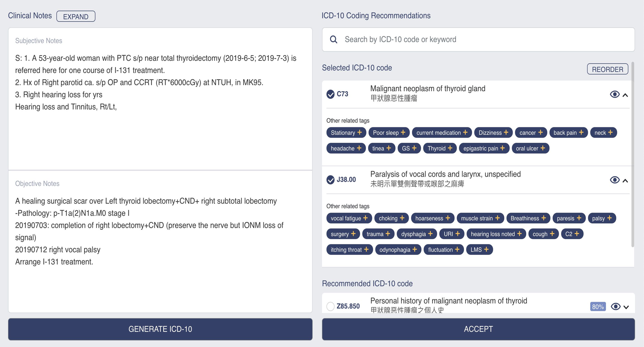The image size is (644, 347).
Task: Add the hoarseness related tag
Action: [x=432, y=218]
